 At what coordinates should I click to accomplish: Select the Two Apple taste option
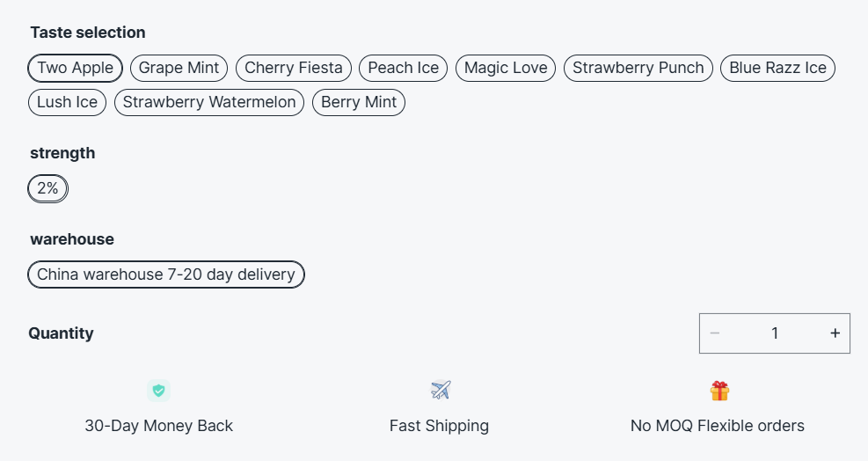[75, 68]
